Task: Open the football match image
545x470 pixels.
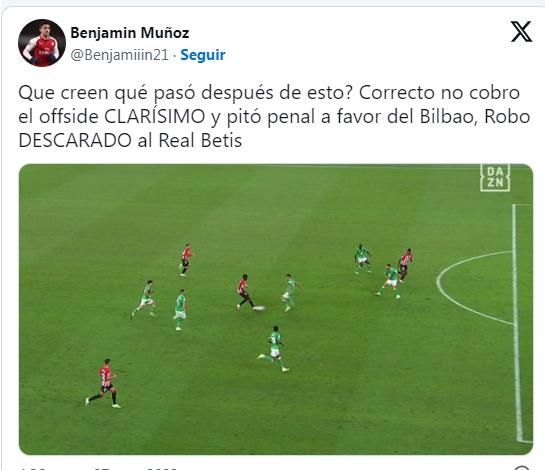Action: pyautogui.click(x=276, y=309)
